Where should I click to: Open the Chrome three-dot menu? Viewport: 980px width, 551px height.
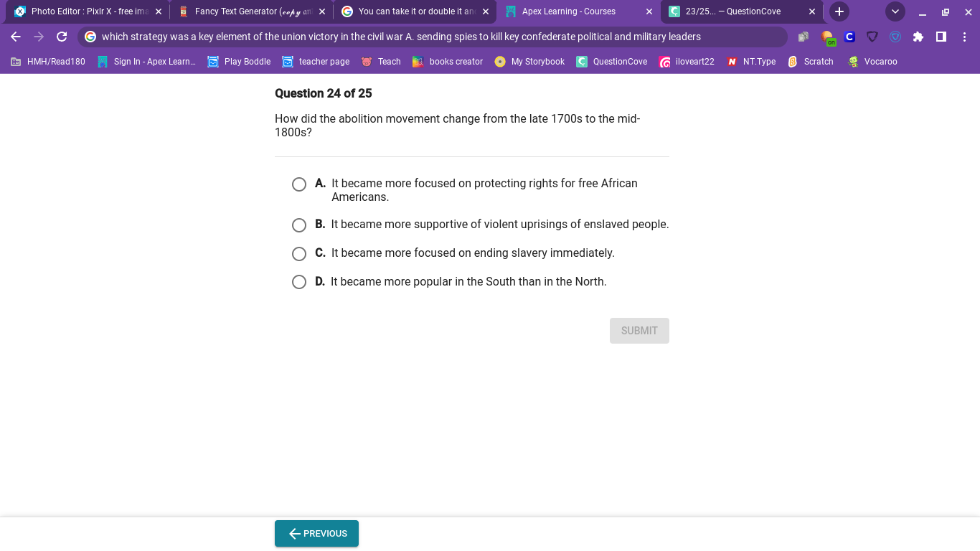[x=964, y=37]
